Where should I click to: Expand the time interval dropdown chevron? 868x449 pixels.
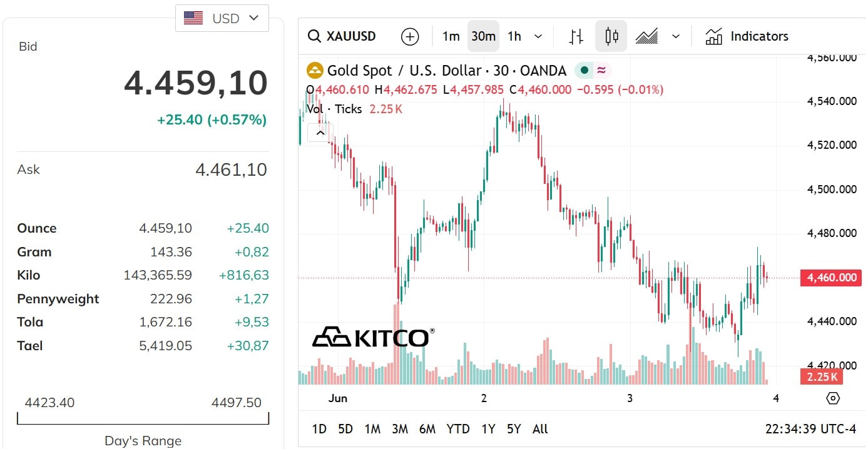(538, 36)
